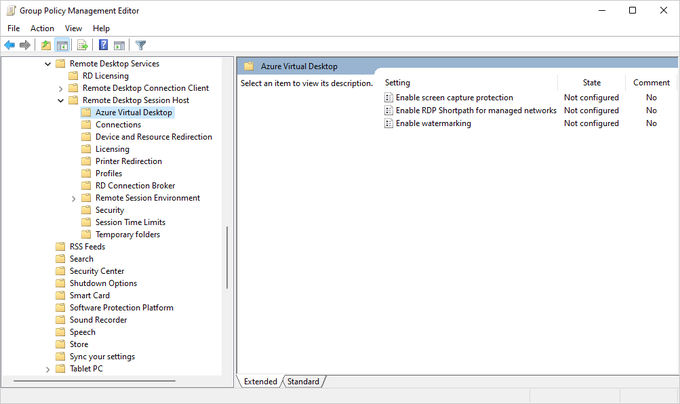Select the Licensing folder under Session Host
680x404 pixels.
pos(112,149)
